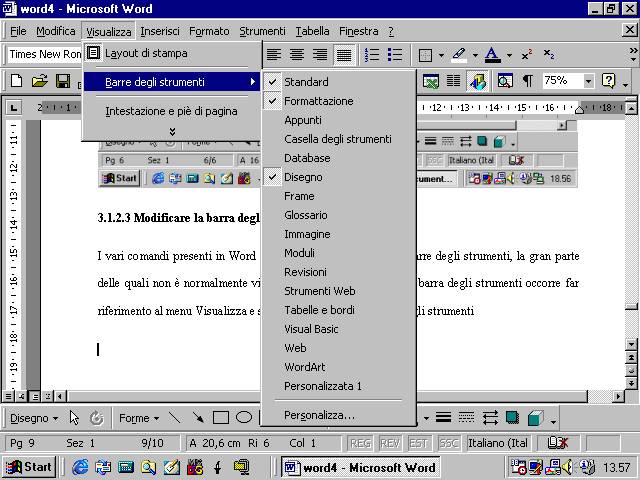The height and width of the screenshot is (480, 640).
Task: Select the Oval drawing tool
Action: pos(244,418)
